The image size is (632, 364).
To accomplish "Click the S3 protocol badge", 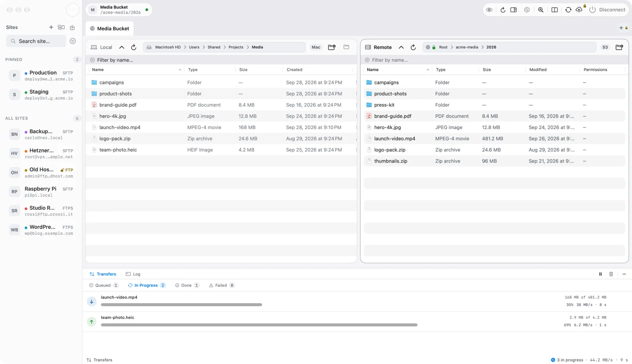I will (x=605, y=47).
